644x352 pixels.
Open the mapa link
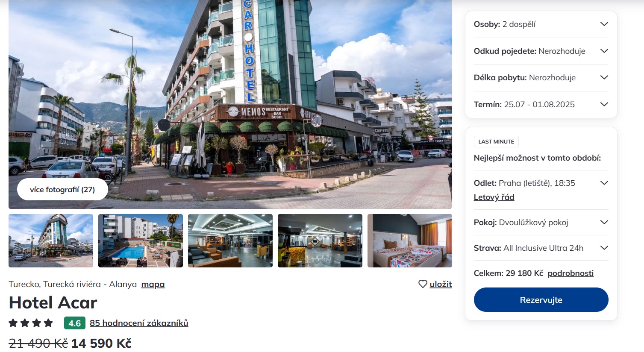(x=153, y=285)
